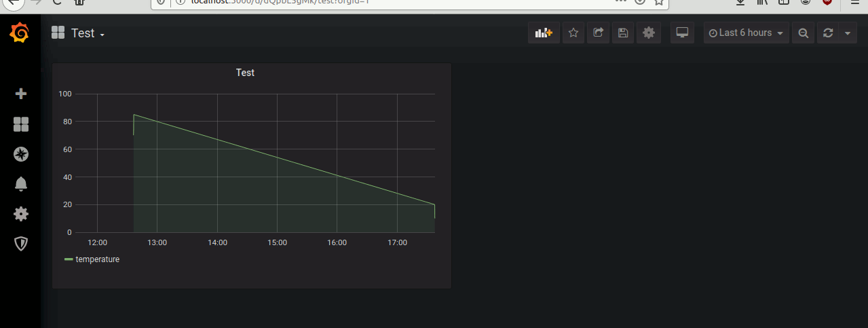Open Alerting bell icon in sidebar
This screenshot has width=868, height=328.
(21, 183)
